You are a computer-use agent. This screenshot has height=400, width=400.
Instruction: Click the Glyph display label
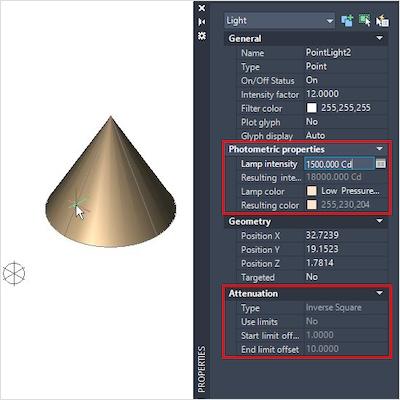(267, 136)
